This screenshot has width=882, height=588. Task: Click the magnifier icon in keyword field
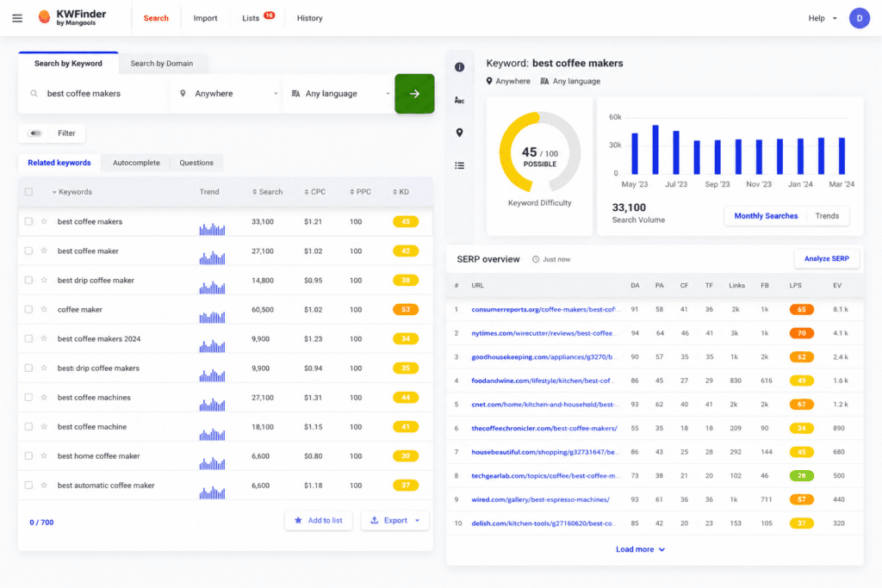(x=34, y=93)
